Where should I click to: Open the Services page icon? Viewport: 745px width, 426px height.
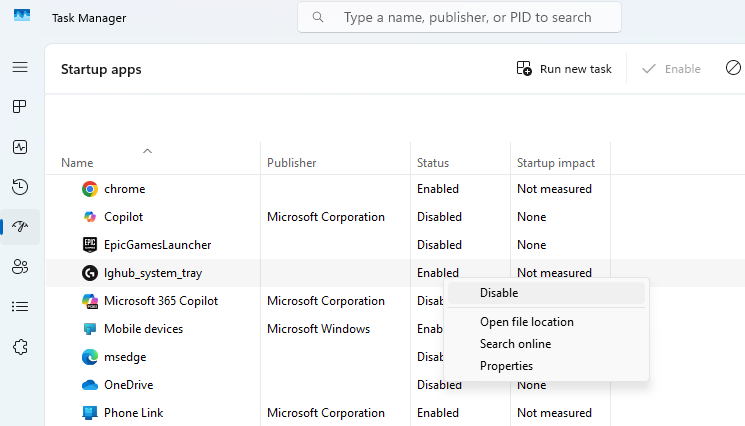coord(20,347)
